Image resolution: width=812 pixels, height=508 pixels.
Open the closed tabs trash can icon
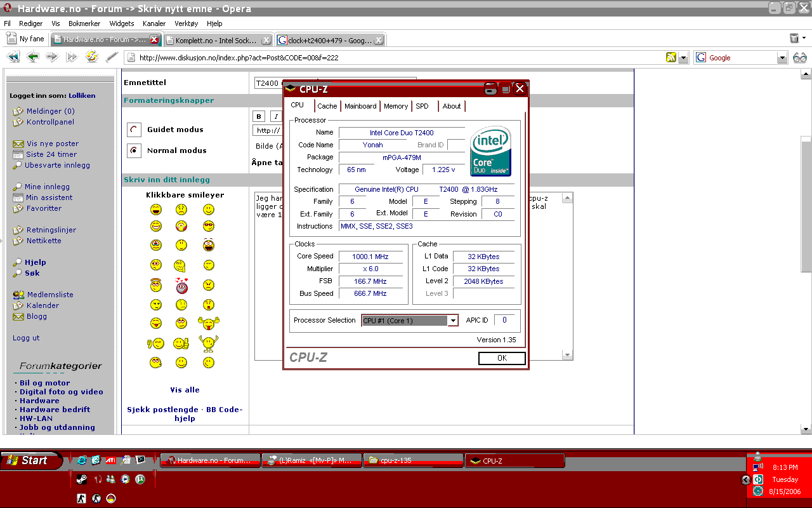pos(794,39)
